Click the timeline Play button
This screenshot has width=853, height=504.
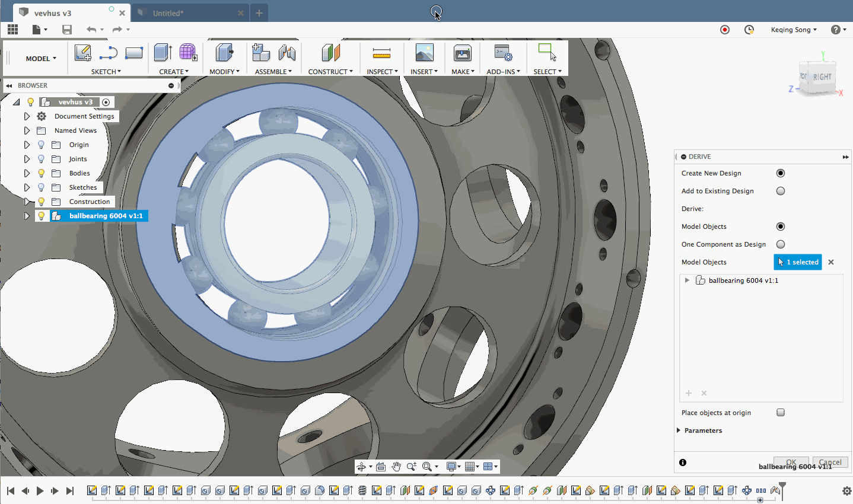pyautogui.click(x=40, y=490)
